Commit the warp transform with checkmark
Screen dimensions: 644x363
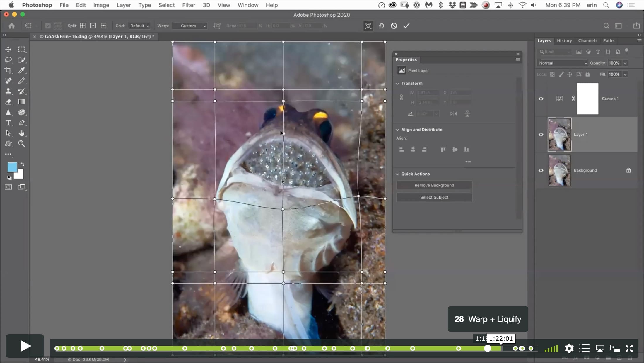click(406, 26)
